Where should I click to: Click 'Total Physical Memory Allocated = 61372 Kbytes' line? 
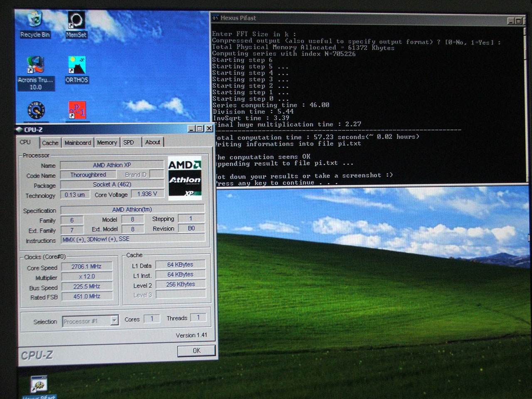[x=303, y=47]
